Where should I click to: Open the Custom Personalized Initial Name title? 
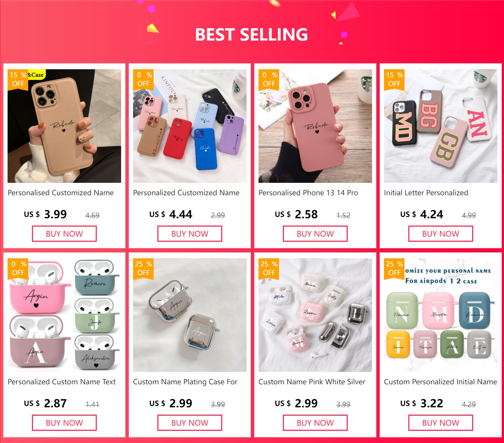tap(440, 382)
